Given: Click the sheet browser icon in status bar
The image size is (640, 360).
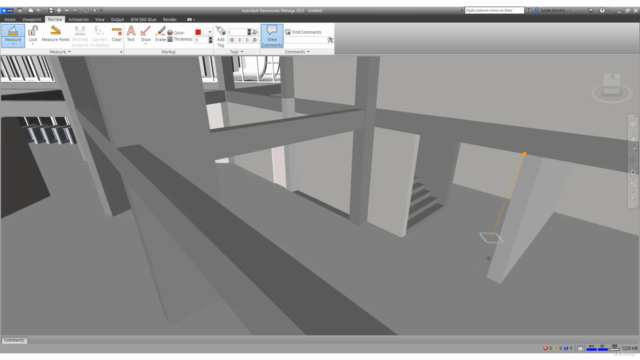Looking at the screenshot, I should tap(580, 348).
